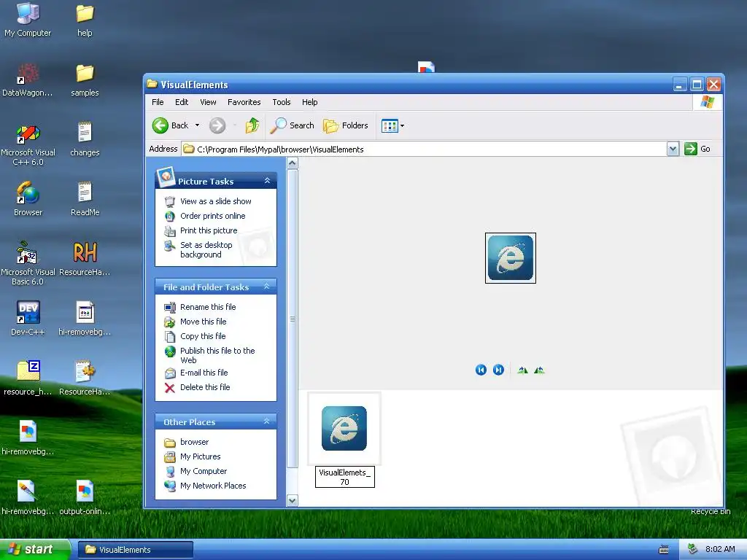Click the Browser desktop shortcut
The width and height of the screenshot is (747, 560).
point(28,199)
